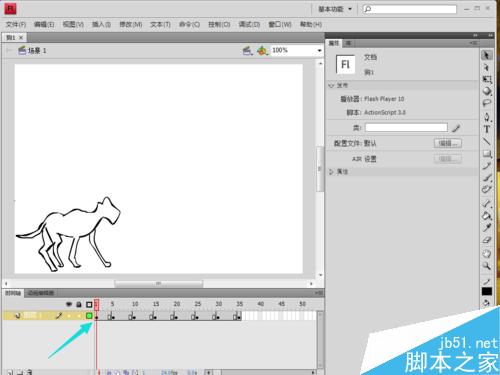The width and height of the screenshot is (500, 375).
Task: Select the Line tool
Action: click(x=487, y=141)
